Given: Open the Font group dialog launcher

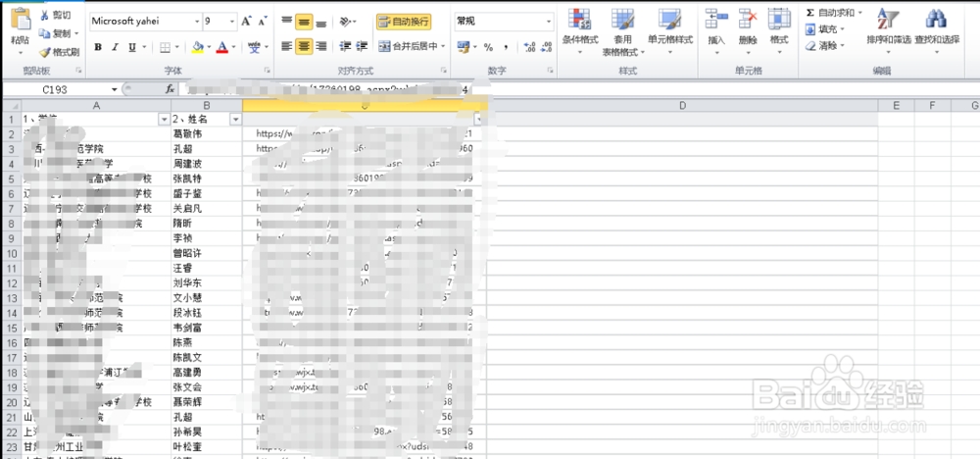Looking at the screenshot, I should (x=267, y=70).
